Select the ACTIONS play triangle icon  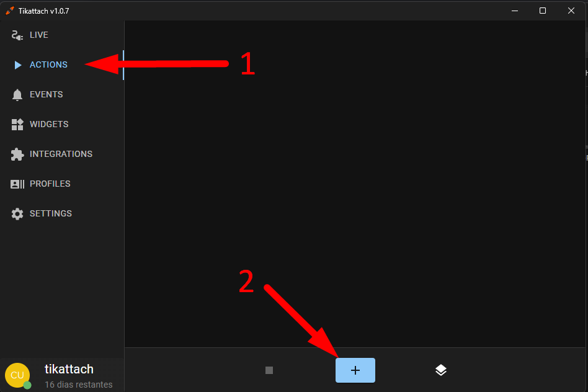pos(17,65)
